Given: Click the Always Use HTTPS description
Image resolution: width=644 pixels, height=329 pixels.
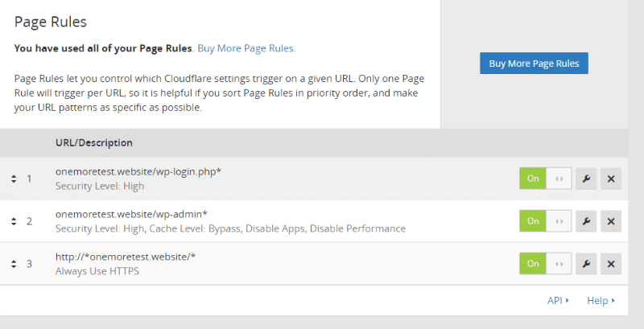Looking at the screenshot, I should click(97, 271).
